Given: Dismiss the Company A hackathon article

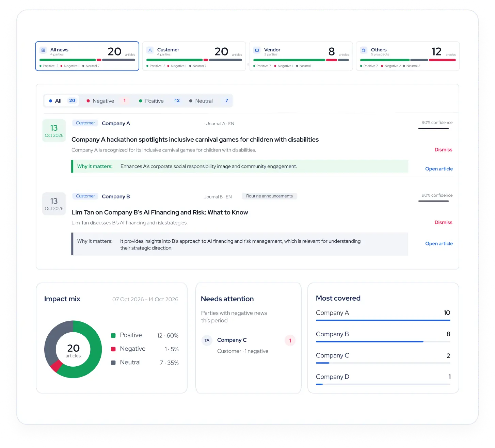Looking at the screenshot, I should [x=443, y=150].
